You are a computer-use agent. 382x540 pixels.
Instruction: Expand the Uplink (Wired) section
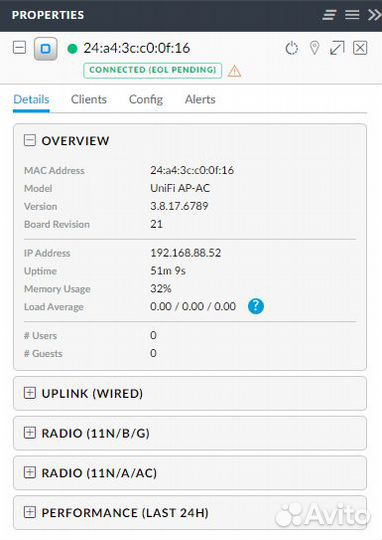point(30,393)
